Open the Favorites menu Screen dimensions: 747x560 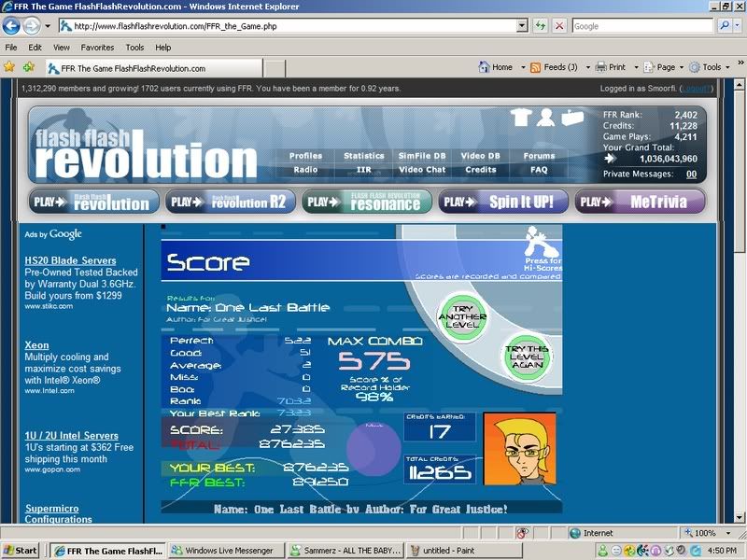97,48
